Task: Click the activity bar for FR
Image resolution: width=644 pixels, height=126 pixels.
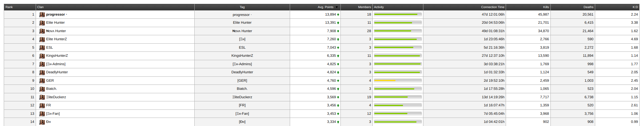Action: 398,105
